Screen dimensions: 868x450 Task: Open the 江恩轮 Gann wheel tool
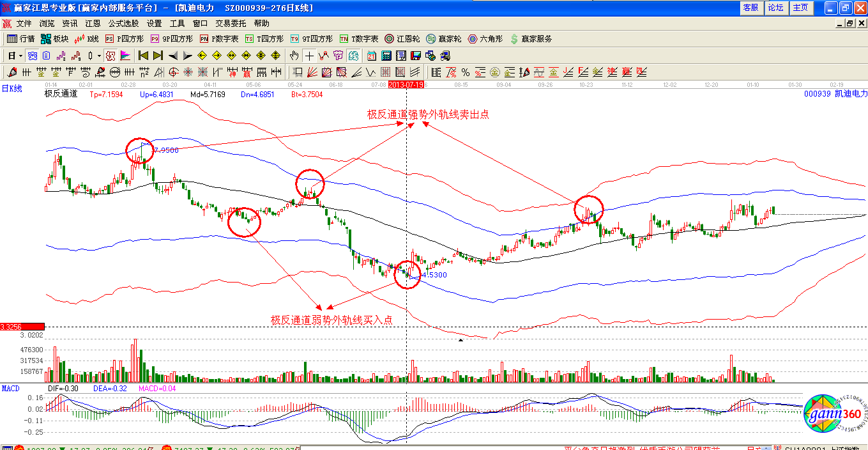pos(402,39)
